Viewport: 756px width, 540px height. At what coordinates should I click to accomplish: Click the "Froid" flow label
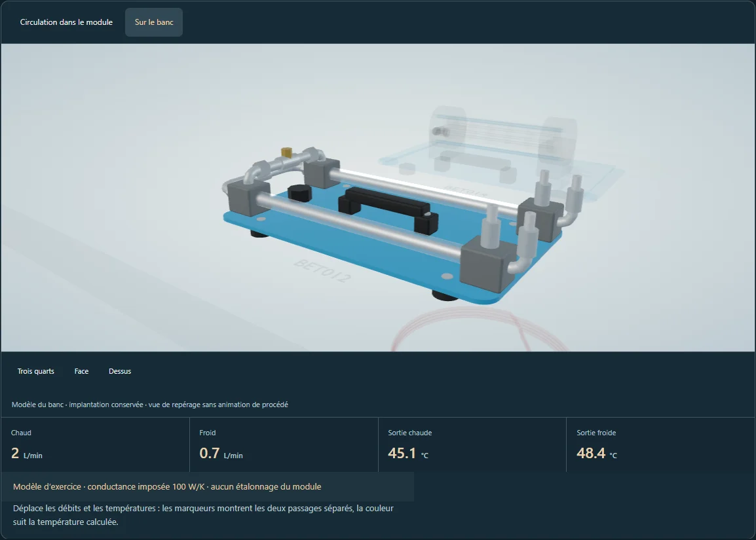[x=207, y=433]
